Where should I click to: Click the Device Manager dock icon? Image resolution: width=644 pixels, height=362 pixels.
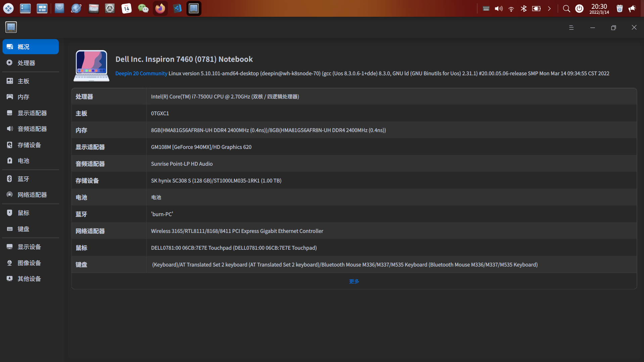(x=194, y=8)
